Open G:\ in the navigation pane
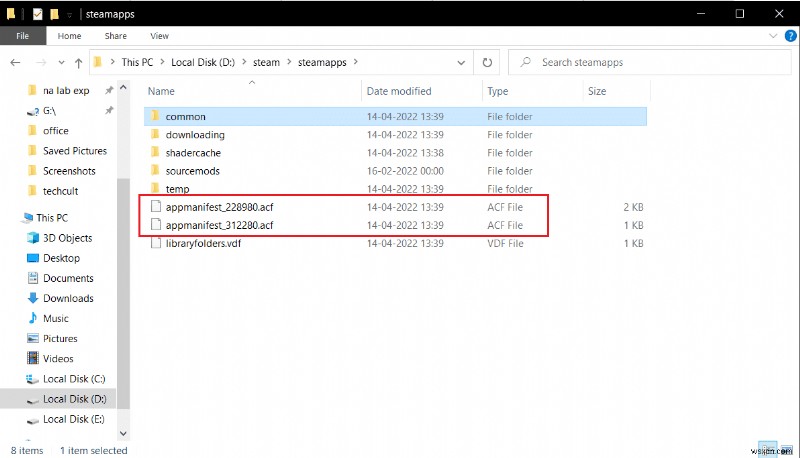Viewport: 800px width, 458px height. click(49, 110)
